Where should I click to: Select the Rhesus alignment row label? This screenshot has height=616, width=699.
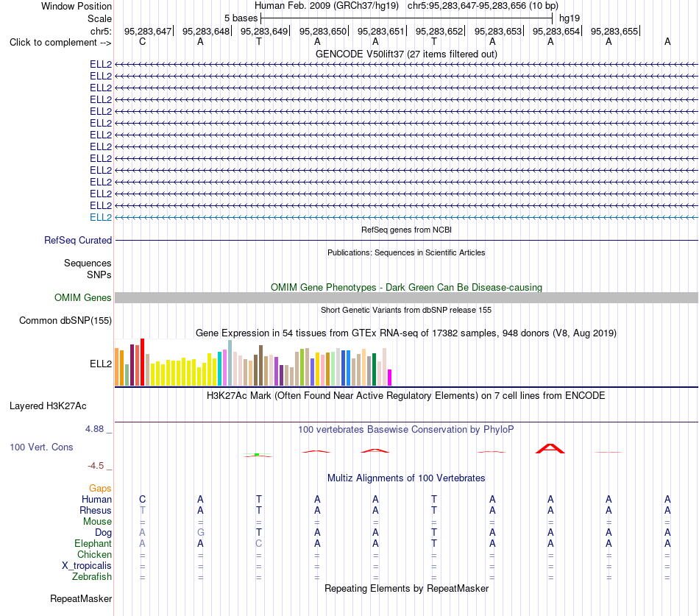96,510
